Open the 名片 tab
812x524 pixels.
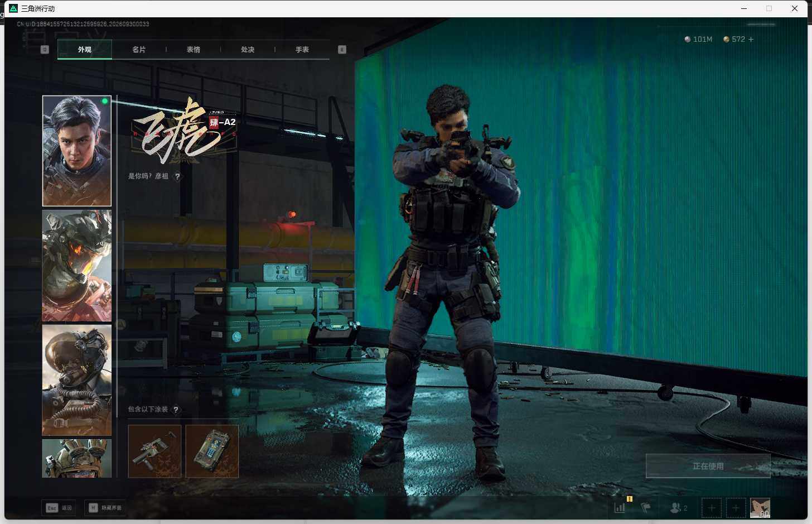[139, 50]
